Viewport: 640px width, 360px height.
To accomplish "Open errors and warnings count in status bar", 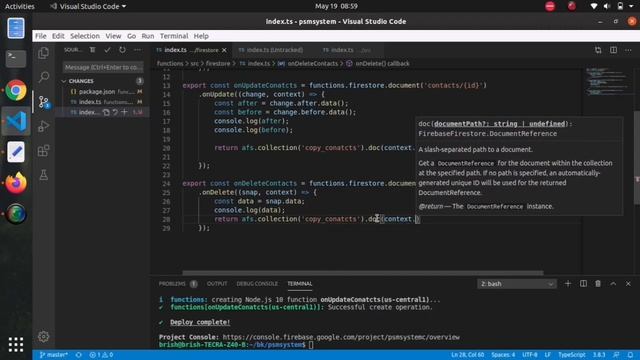I will (x=101, y=355).
